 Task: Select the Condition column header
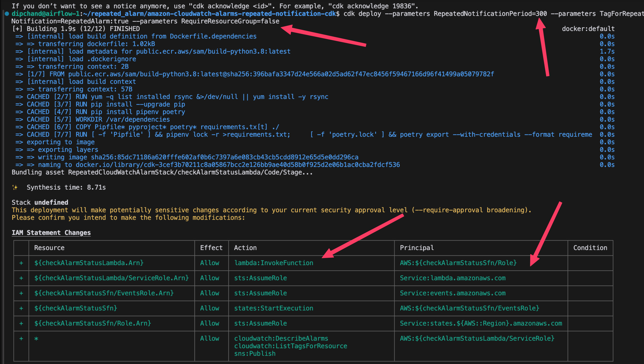590,248
